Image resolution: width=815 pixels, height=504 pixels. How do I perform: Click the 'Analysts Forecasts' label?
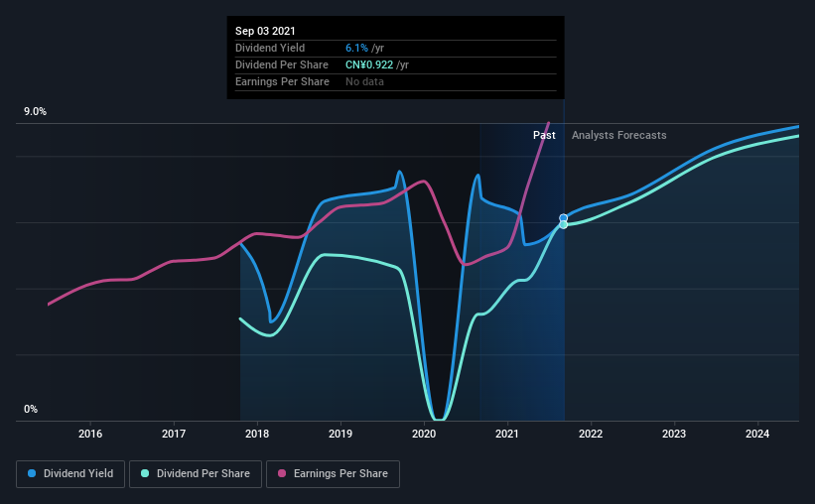click(x=619, y=135)
